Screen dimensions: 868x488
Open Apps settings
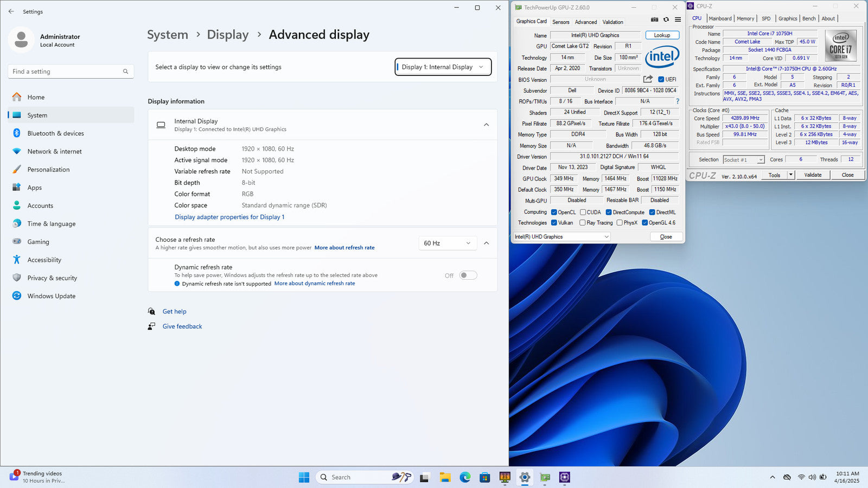pos(71,188)
